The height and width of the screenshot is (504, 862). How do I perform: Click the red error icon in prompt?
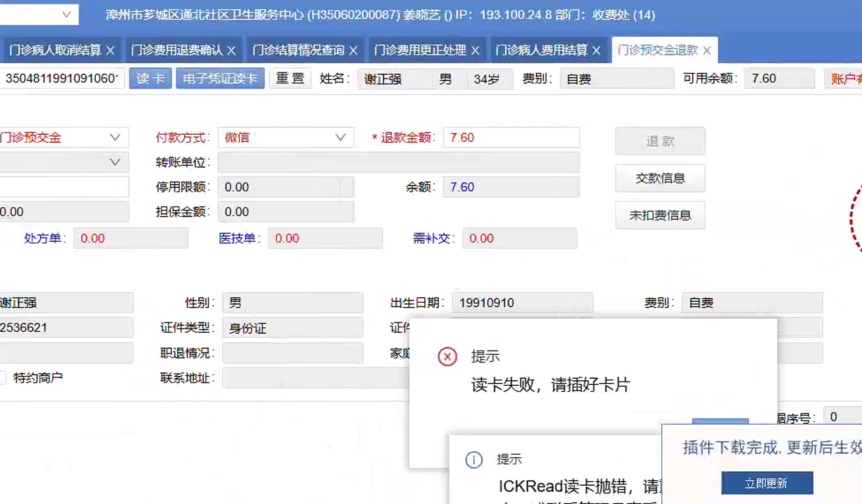[447, 356]
